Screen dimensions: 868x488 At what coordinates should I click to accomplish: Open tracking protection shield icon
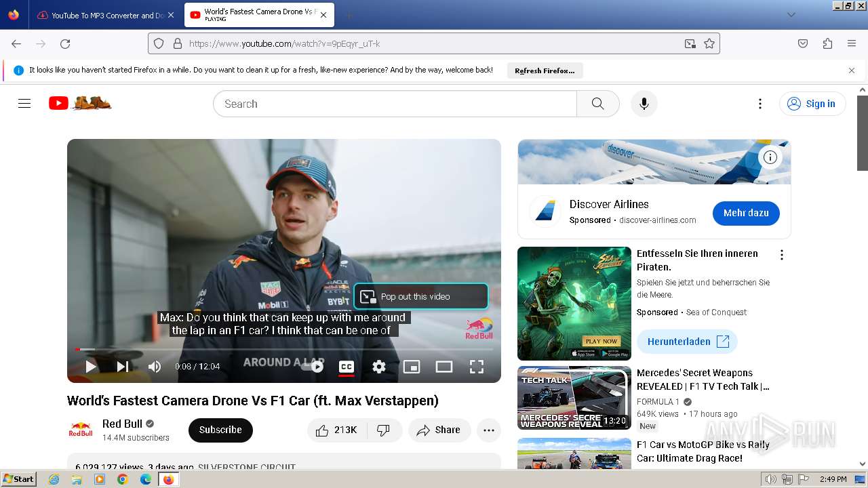pyautogui.click(x=159, y=43)
